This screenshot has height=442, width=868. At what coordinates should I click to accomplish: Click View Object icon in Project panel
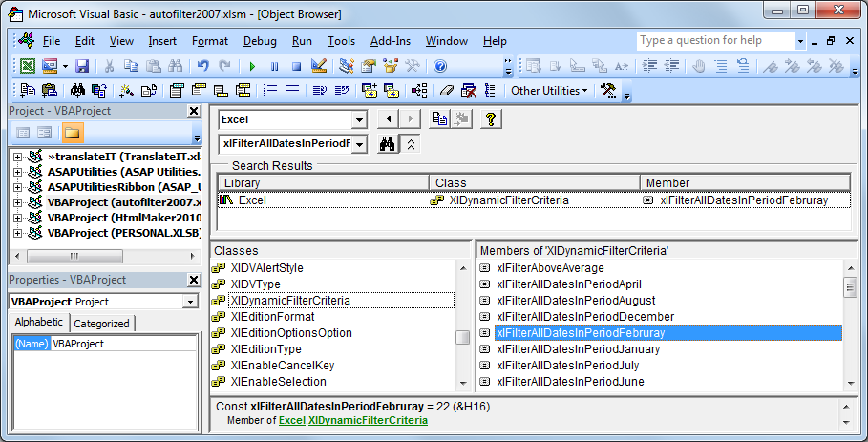pos(44,133)
